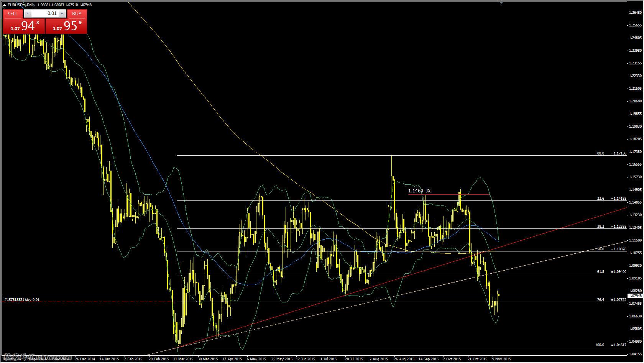This screenshot has width=644, height=363.
Task: Click the =1.14183 Fibonacci price value
Action: [x=619, y=199]
